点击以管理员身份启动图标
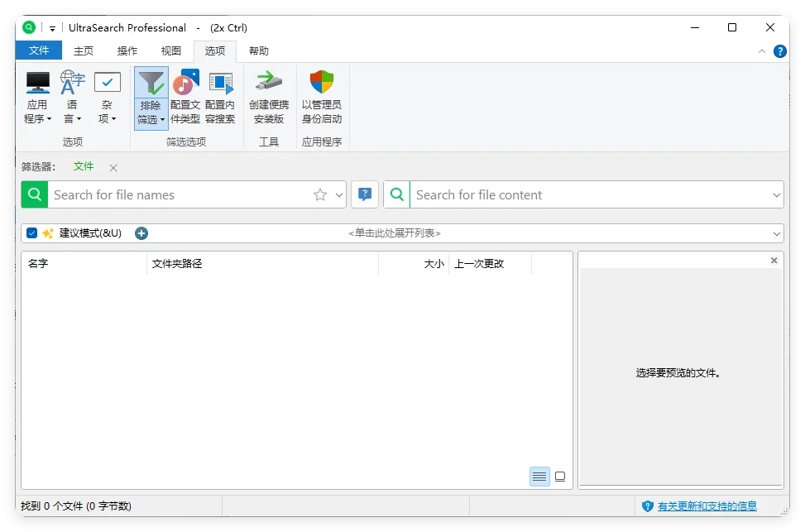Viewport: 805px width, 532px height. coord(321,95)
